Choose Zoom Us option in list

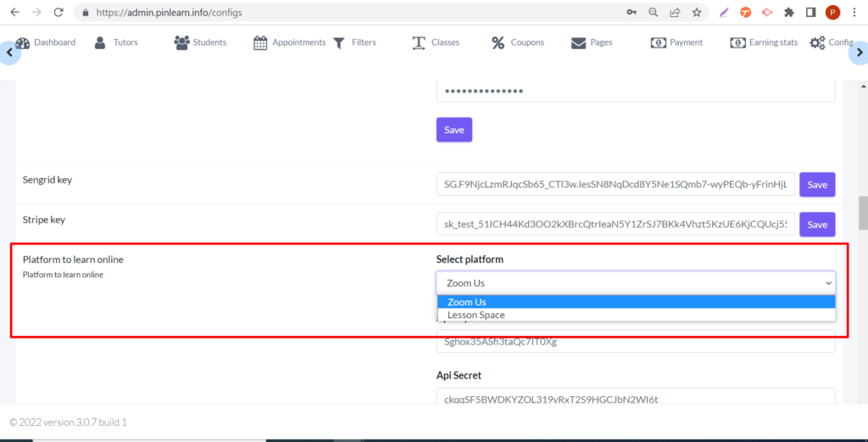coord(636,302)
